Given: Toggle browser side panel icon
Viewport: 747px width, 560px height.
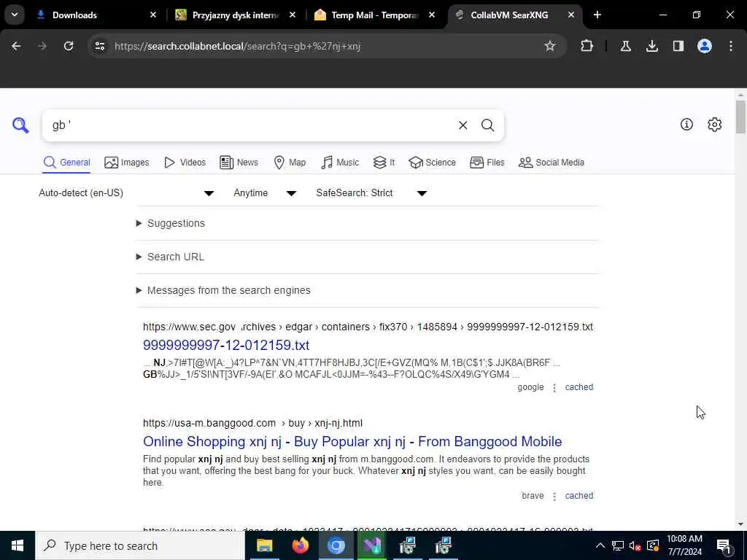Looking at the screenshot, I should [x=678, y=46].
